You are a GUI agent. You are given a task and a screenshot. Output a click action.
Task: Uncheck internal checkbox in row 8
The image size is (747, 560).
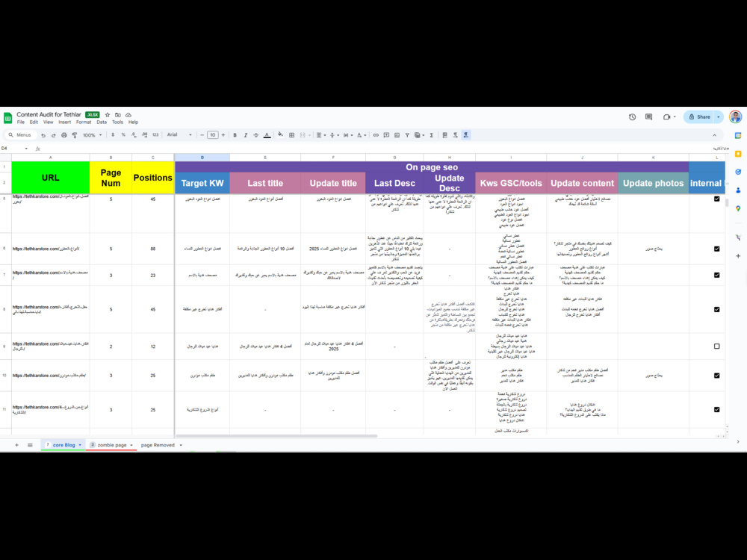716,310
